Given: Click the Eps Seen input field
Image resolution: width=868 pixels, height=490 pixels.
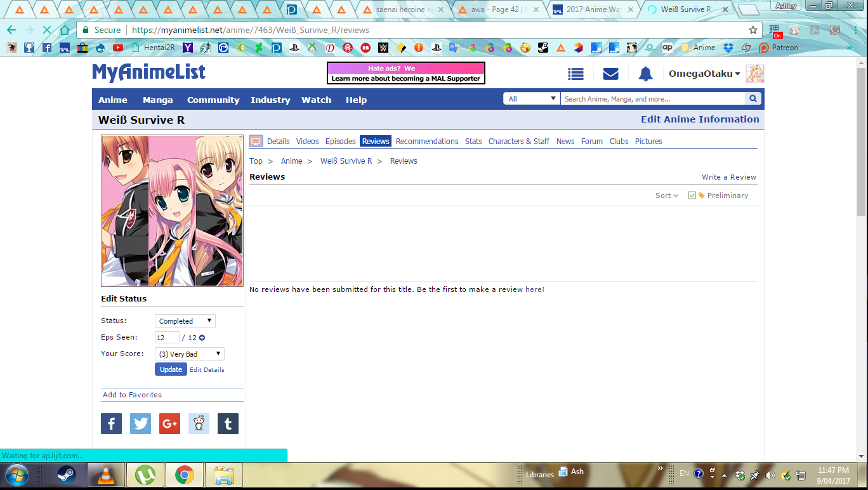Looking at the screenshot, I should 167,338.
